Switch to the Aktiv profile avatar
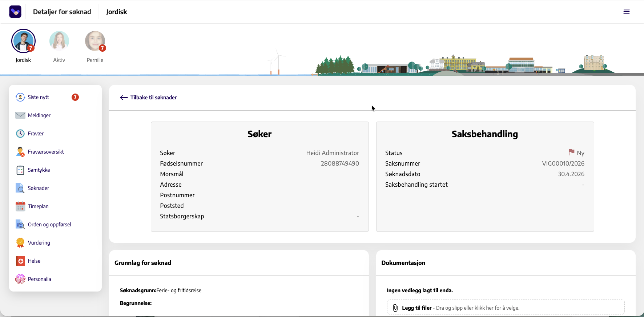Viewport: 644px width, 317px height. tap(59, 41)
